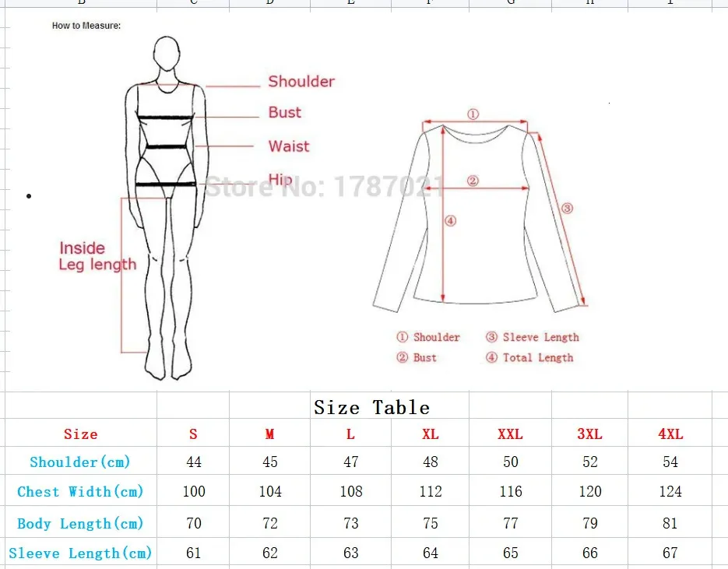Click the "Size Table" title cell
The image size is (728, 569).
click(x=371, y=407)
